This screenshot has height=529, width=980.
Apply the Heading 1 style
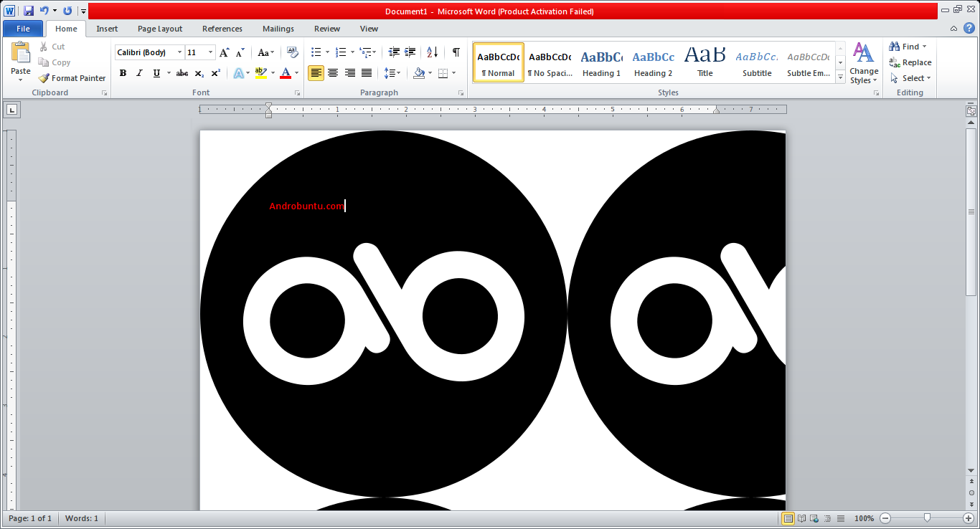click(x=601, y=61)
